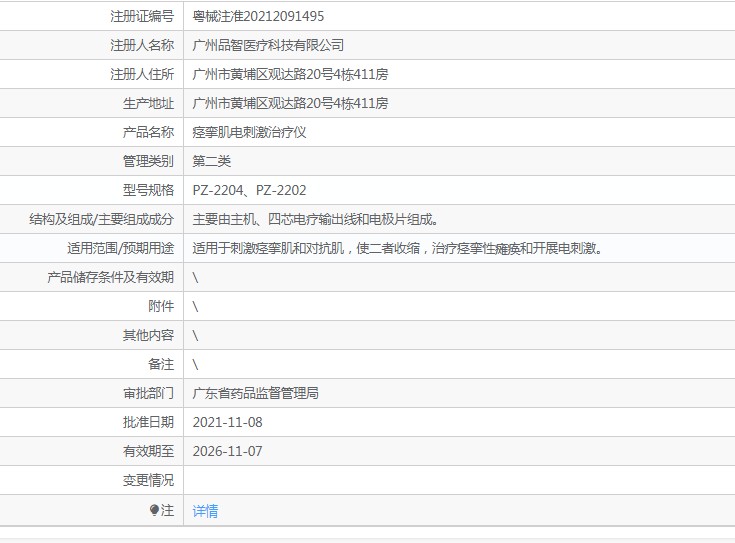Select registrant name 广州品智医疗科技有限公司
The image size is (735, 543).
point(268,45)
